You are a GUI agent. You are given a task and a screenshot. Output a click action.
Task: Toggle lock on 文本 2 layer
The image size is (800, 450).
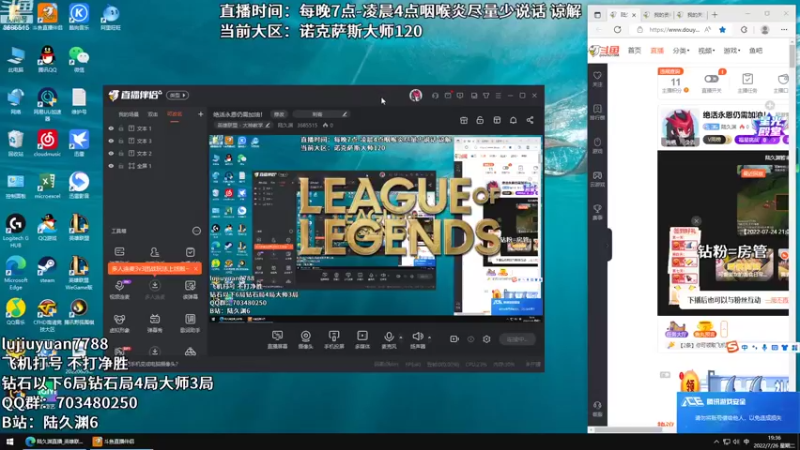(121, 153)
